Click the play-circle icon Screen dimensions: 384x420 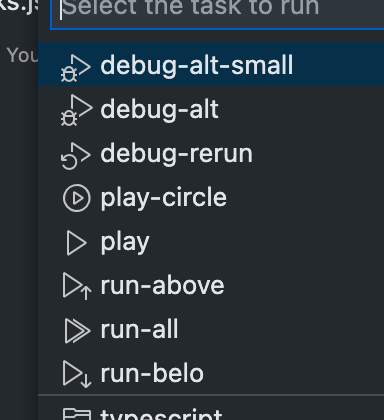coord(77,198)
